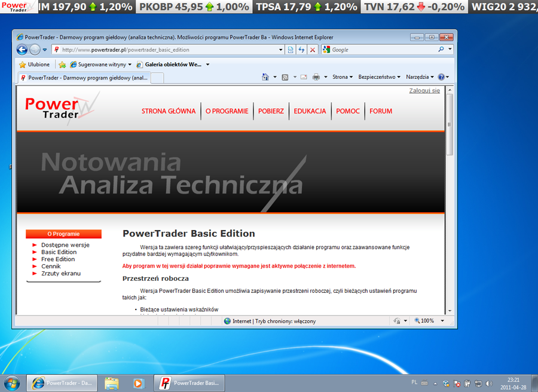Click the search magnifier icon
538x392 pixels.
(441, 50)
